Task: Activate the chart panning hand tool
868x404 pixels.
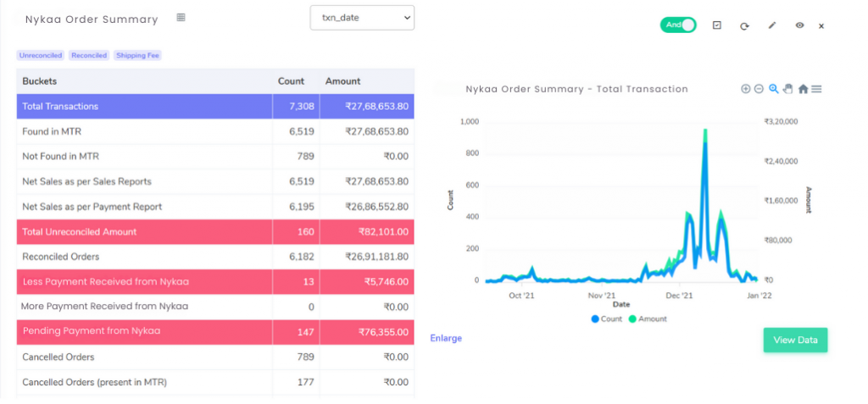Action: pos(788,89)
